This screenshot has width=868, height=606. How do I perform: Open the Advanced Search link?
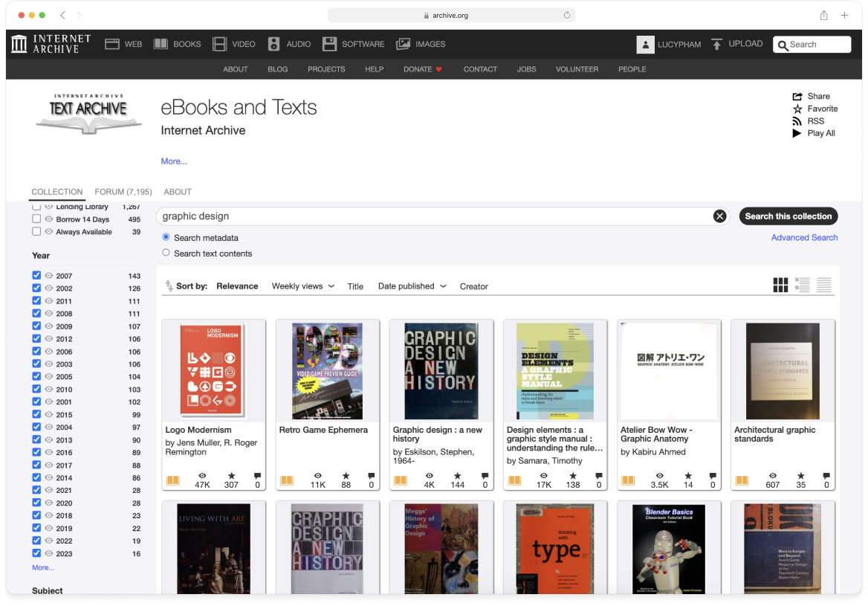[804, 238]
